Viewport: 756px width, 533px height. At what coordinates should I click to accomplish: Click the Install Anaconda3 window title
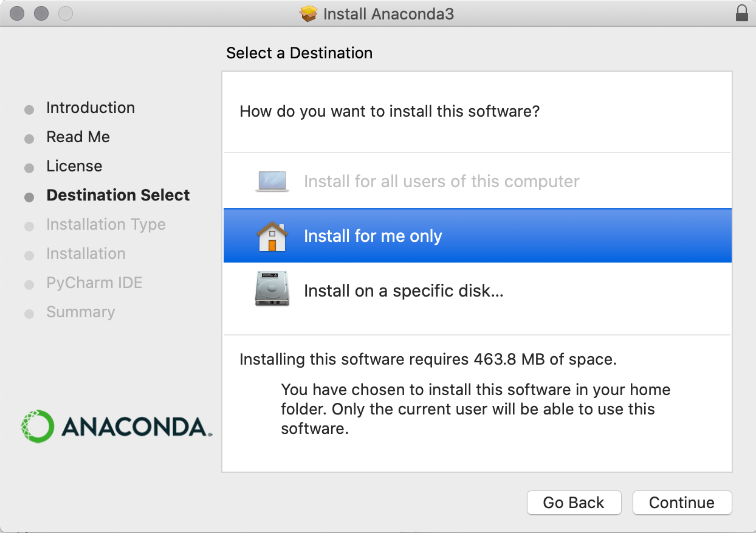click(x=388, y=14)
